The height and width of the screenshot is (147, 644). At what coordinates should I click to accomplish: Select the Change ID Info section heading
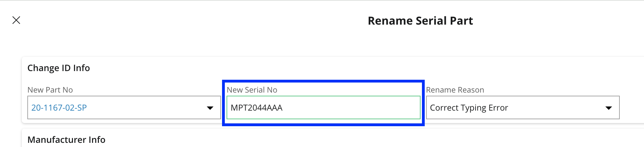click(58, 68)
